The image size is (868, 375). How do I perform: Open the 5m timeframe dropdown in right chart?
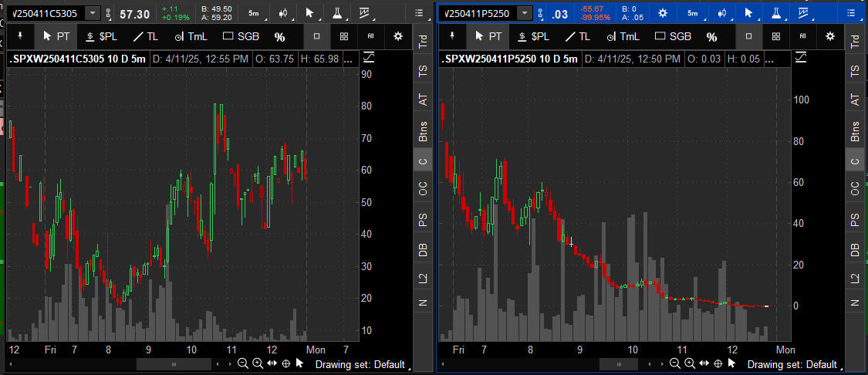tap(692, 14)
